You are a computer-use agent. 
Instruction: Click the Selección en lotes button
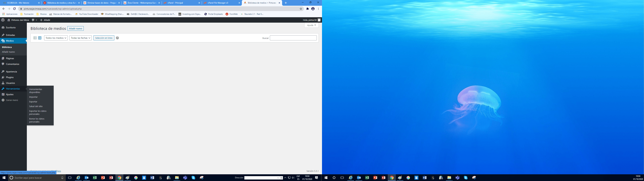pyautogui.click(x=104, y=38)
